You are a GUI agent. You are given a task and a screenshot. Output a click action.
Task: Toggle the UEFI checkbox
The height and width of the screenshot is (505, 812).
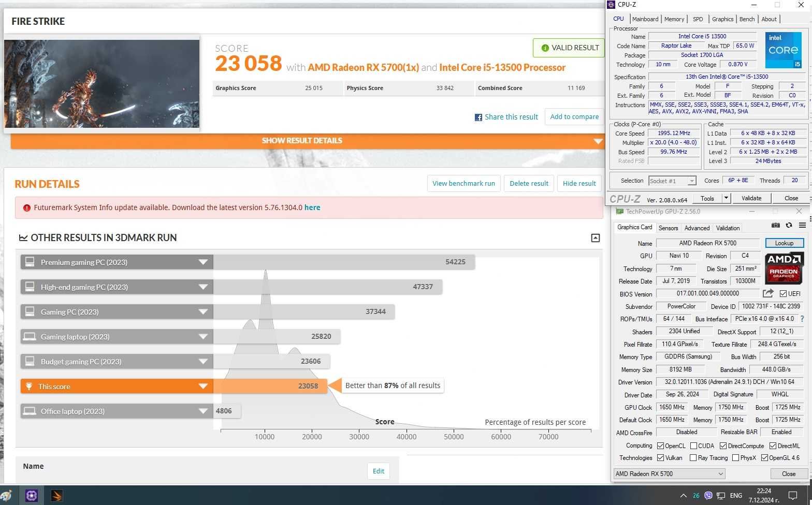pos(783,293)
